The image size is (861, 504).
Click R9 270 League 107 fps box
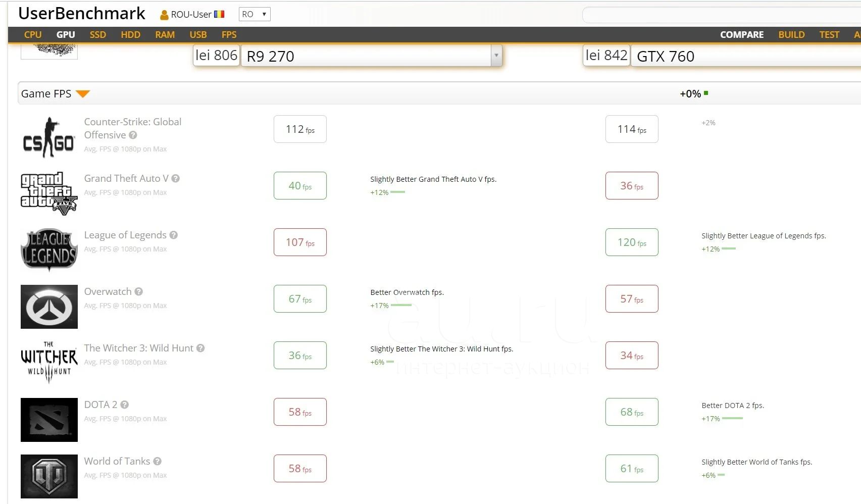point(300,242)
